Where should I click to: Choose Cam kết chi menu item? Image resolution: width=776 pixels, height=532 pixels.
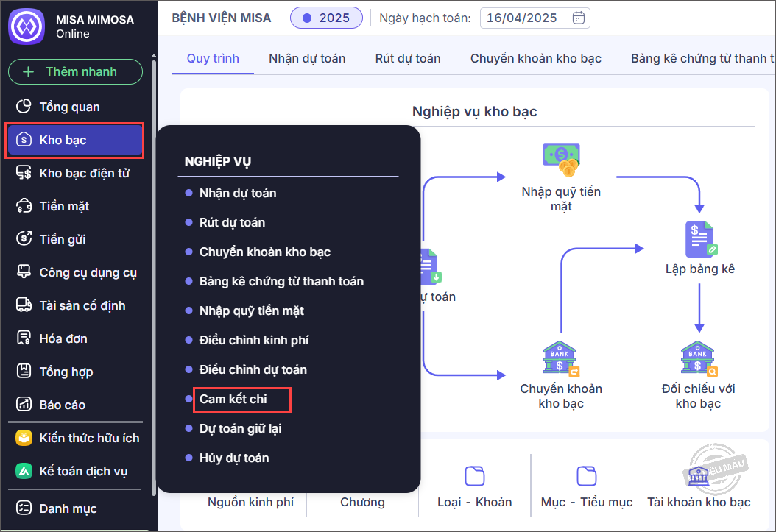pos(233,399)
